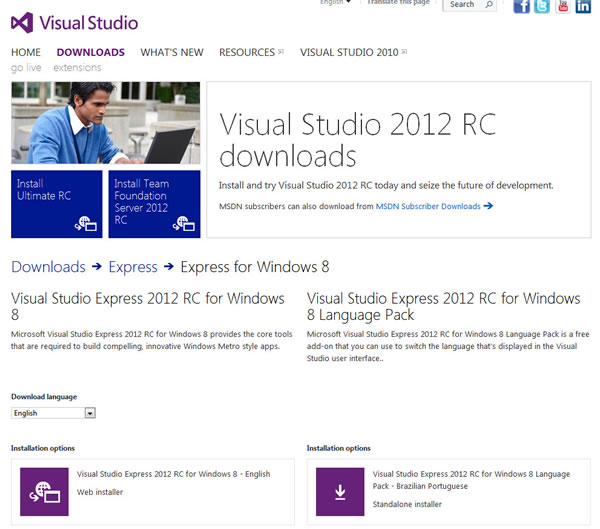Open the RESOURCES menu item
The width and height of the screenshot is (600, 529).
[x=247, y=52]
